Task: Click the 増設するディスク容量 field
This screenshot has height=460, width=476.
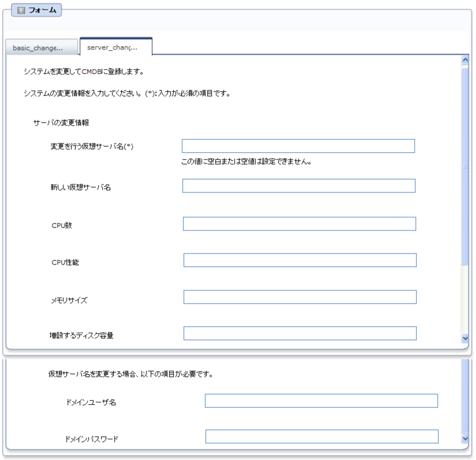Action: [x=300, y=333]
